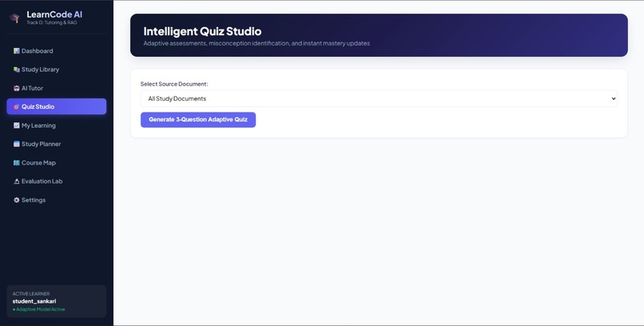Navigate to My Learning
Viewport: 644px width, 326px height.
click(x=57, y=125)
